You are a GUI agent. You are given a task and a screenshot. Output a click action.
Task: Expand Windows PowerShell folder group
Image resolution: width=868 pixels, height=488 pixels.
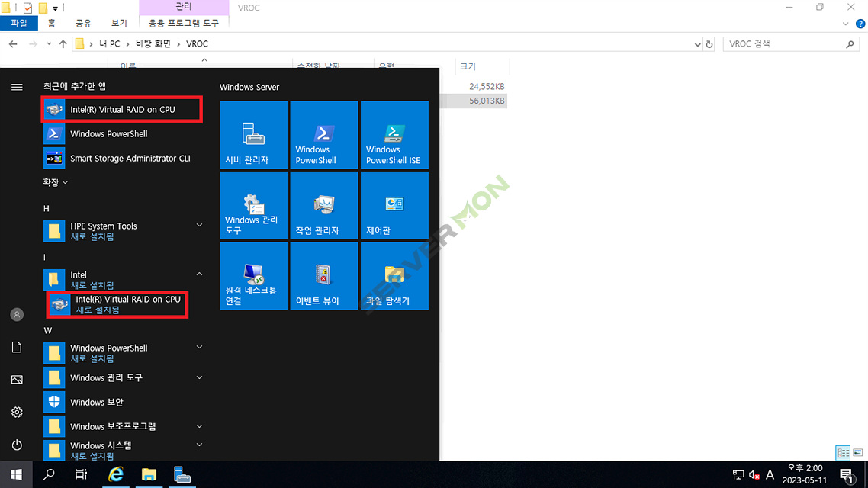point(199,348)
